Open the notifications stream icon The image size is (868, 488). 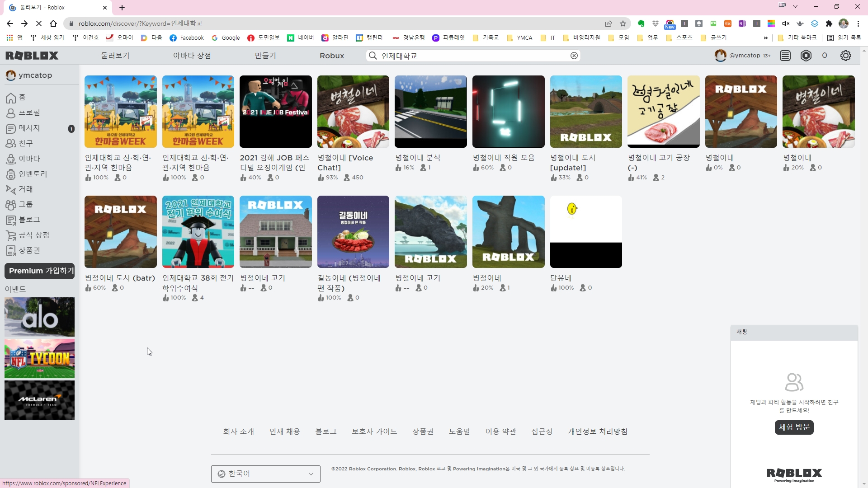tap(785, 56)
